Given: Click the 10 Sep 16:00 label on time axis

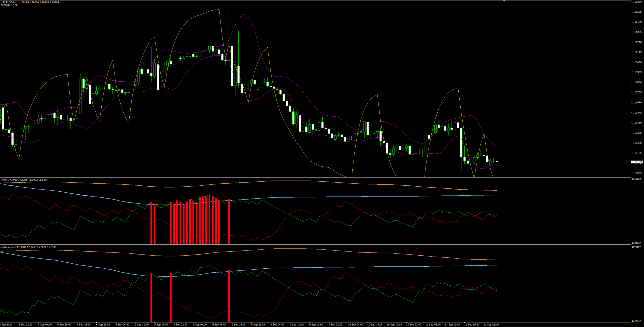Looking at the screenshot, I should (394, 324).
